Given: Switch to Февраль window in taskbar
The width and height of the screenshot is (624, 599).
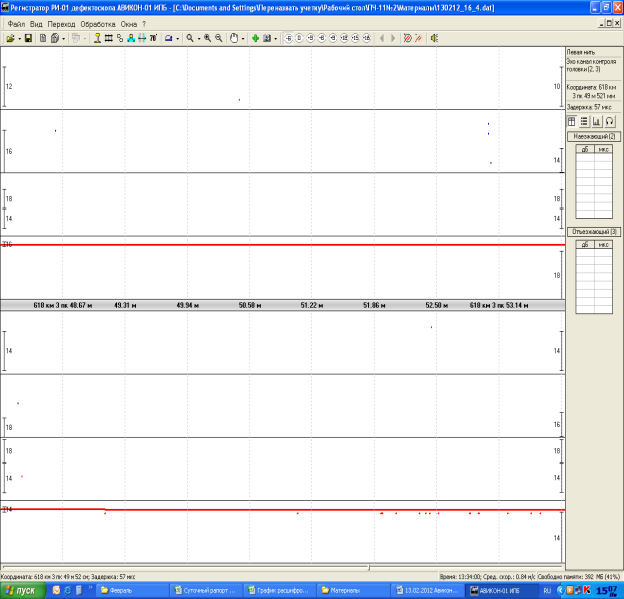Looking at the screenshot, I should pyautogui.click(x=120, y=590).
